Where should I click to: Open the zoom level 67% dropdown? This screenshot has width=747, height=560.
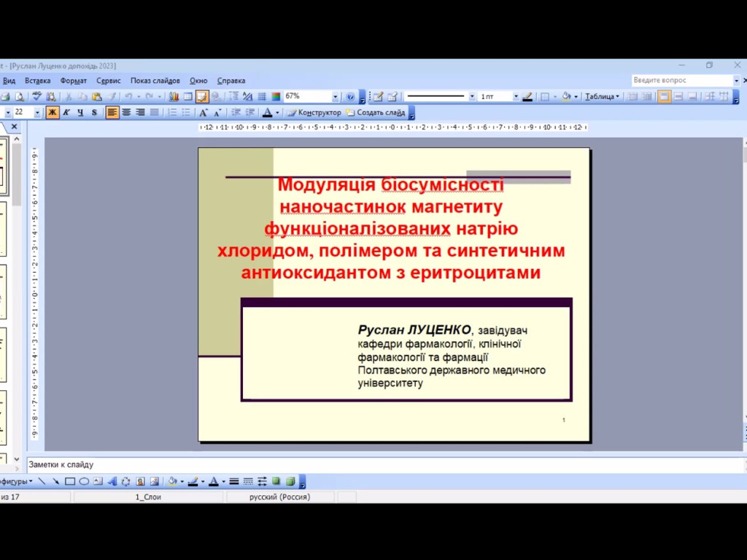tap(335, 96)
